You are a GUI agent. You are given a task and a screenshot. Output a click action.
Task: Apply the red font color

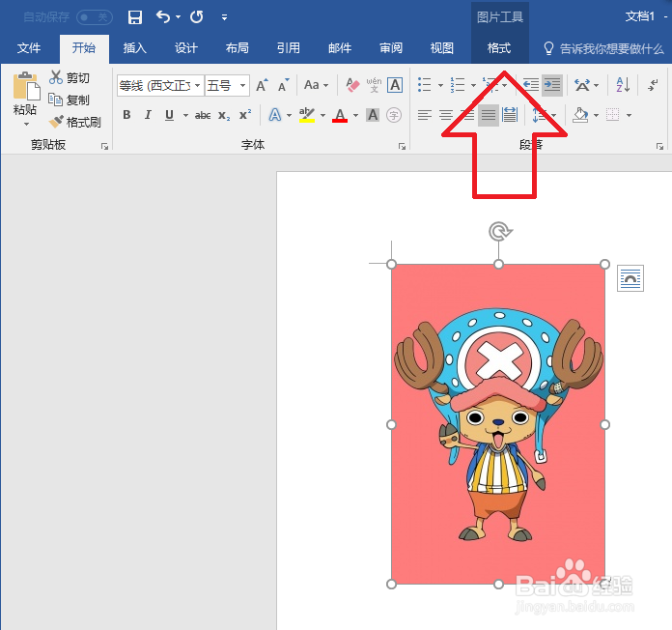pyautogui.click(x=340, y=115)
